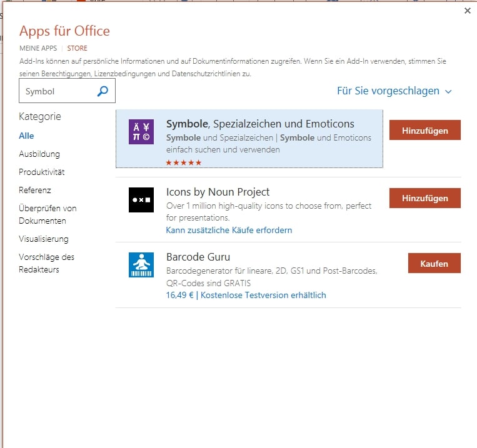The width and height of the screenshot is (477, 448).
Task: Click the Icons by Noun Project icon
Action: [x=141, y=199]
